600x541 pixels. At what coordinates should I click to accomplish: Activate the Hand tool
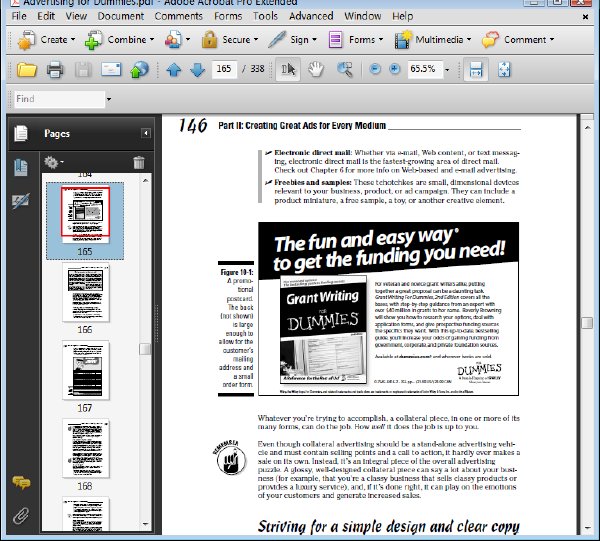(316, 69)
